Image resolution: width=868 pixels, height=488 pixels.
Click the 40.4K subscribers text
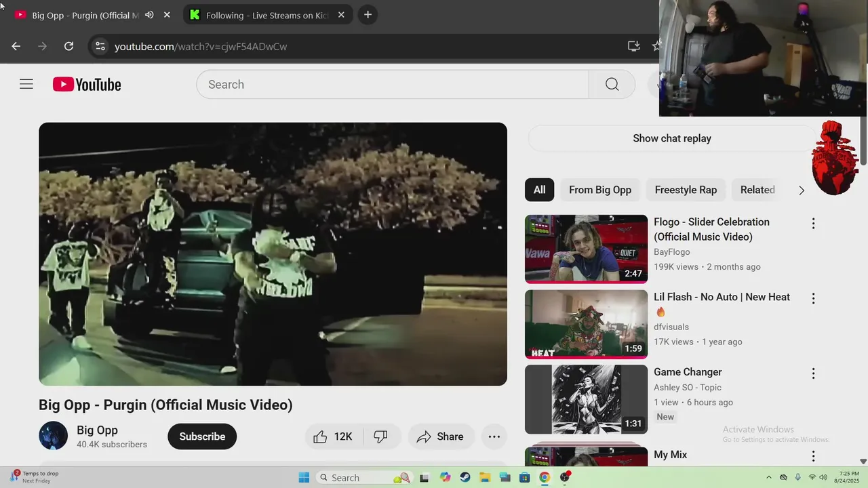(112, 445)
